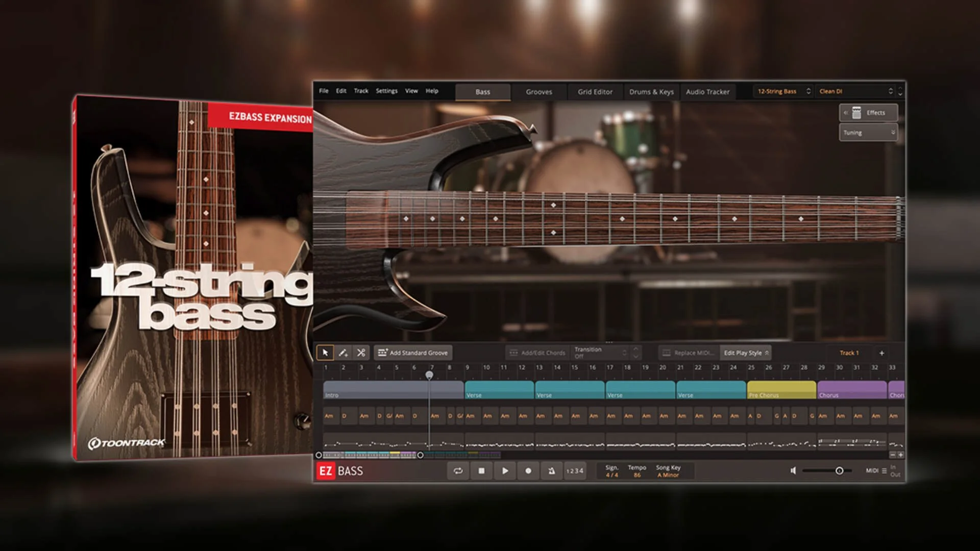Select the scissors cut tool
The image size is (980, 551).
(361, 353)
